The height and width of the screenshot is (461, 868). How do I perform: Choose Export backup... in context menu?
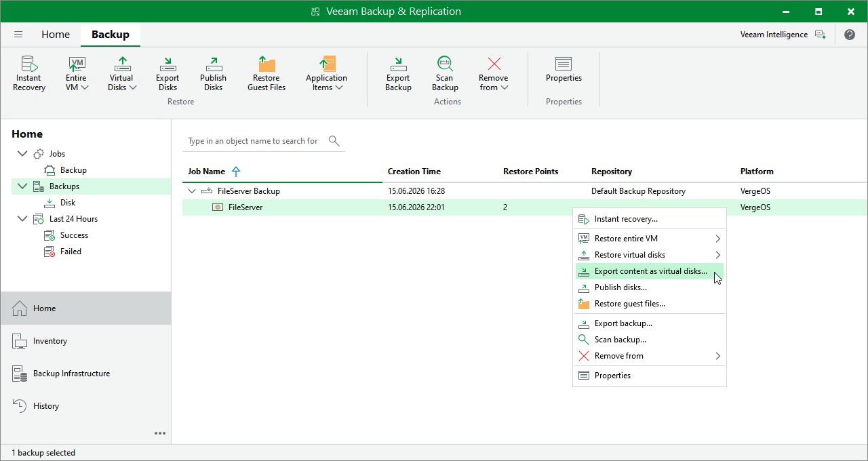(650, 323)
